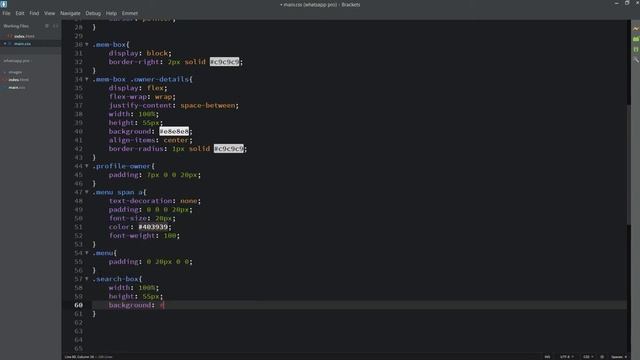Image resolution: width=640 pixels, height=360 pixels.
Task: Click the Brackets app logo icon
Action: click(4, 4)
